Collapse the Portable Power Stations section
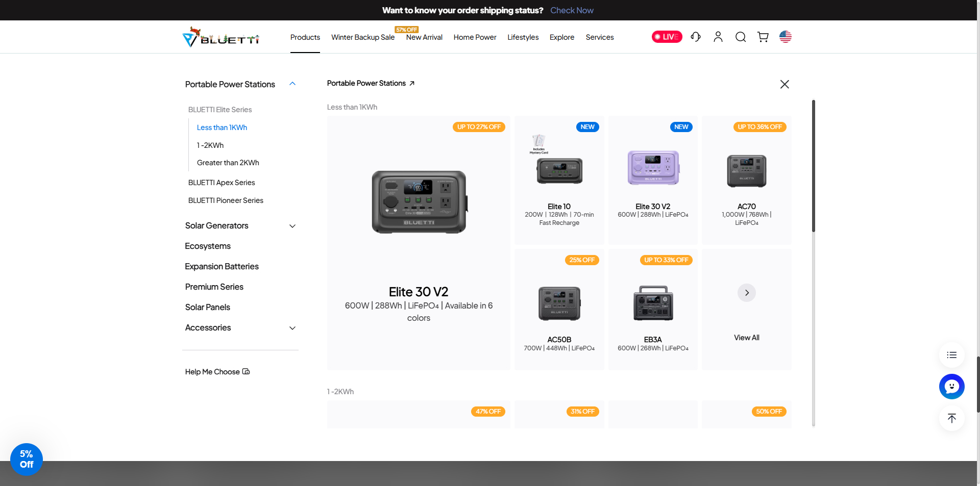The width and height of the screenshot is (980, 486). click(x=292, y=84)
